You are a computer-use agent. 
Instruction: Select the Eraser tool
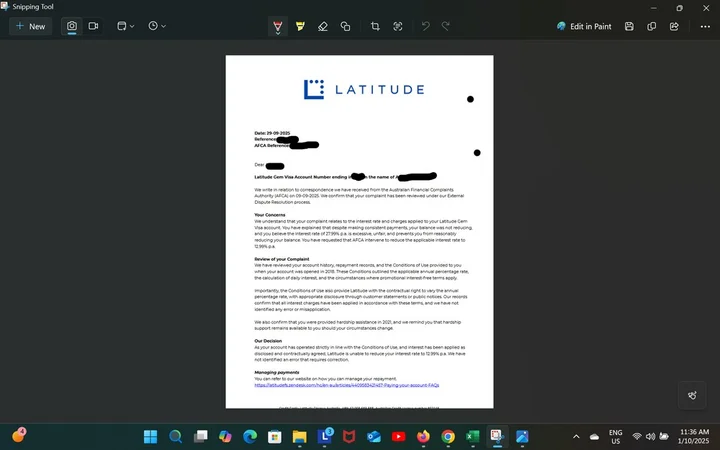pyautogui.click(x=323, y=27)
